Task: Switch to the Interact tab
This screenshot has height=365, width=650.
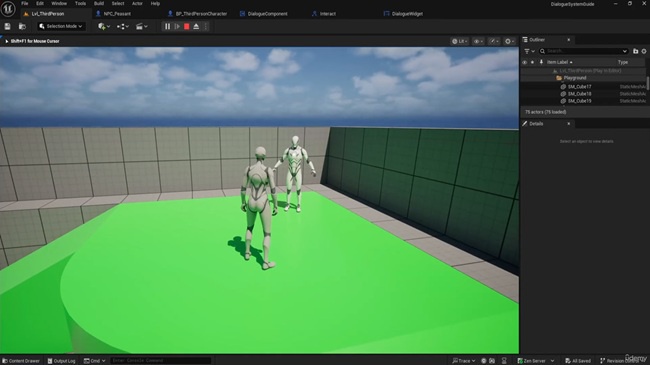Action: (x=327, y=14)
